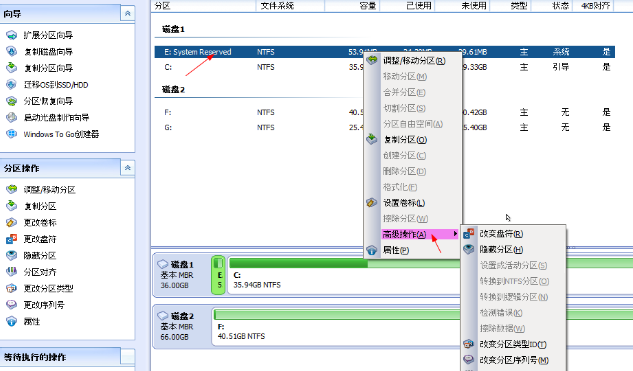Select 改变分区类型ID(T) in the submenu
This screenshot has width=633, height=371.
[513, 344]
